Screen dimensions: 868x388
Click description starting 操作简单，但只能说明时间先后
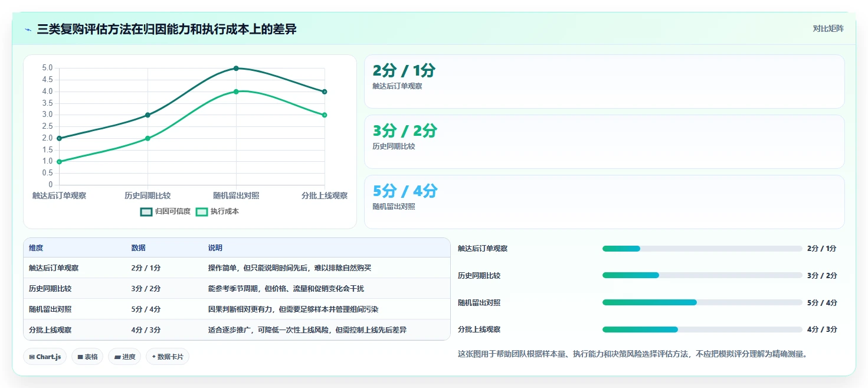coord(290,268)
